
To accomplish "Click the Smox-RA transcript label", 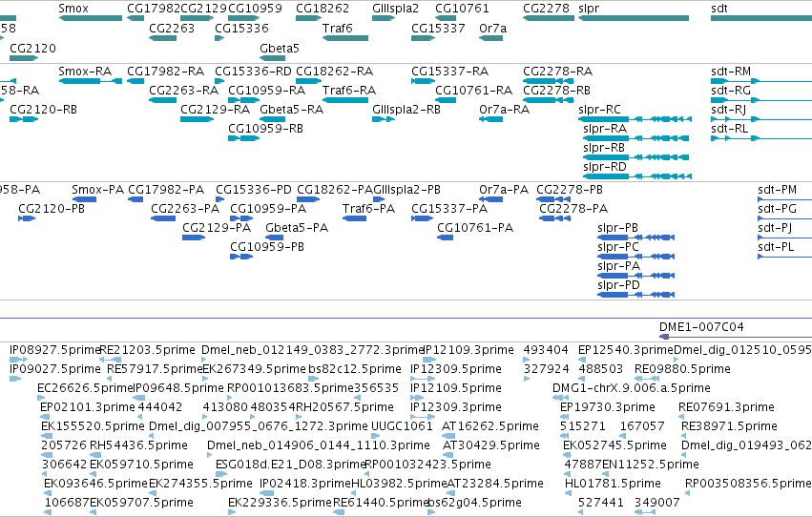I will pyautogui.click(x=85, y=71).
